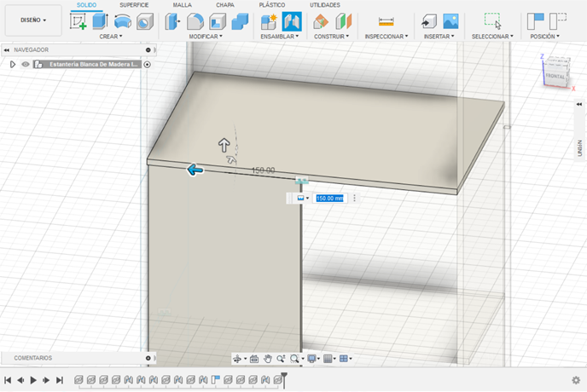This screenshot has width=587, height=392.
Task: Step timeline forward one feature
Action: pos(46,380)
